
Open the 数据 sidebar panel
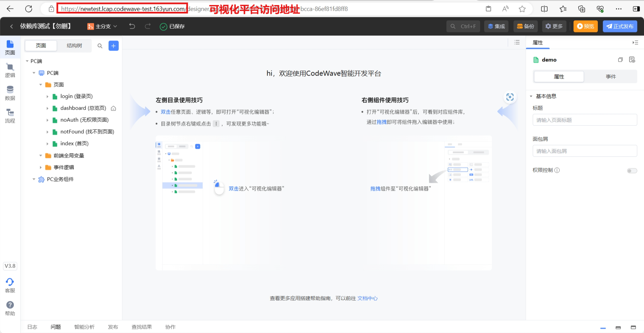pyautogui.click(x=10, y=93)
